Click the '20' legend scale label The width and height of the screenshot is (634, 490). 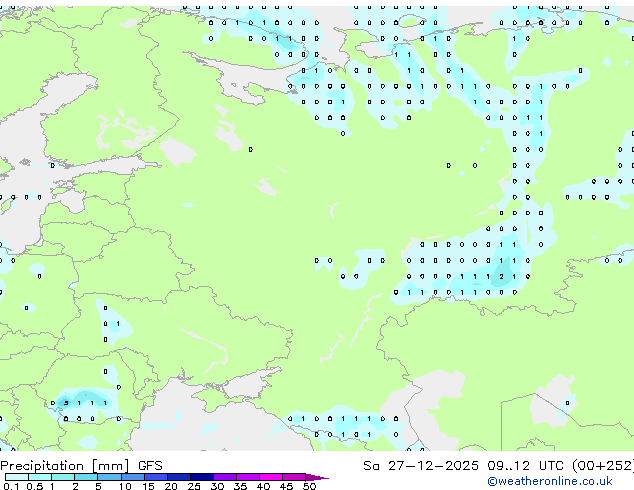[171, 486]
